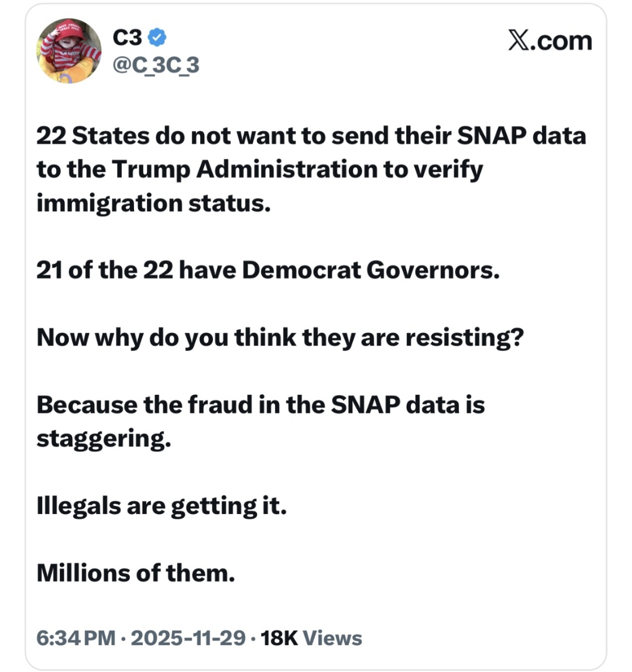Screen dimensions: 632x672
Task: Click the line starting with 22 States
Action: [x=311, y=136]
